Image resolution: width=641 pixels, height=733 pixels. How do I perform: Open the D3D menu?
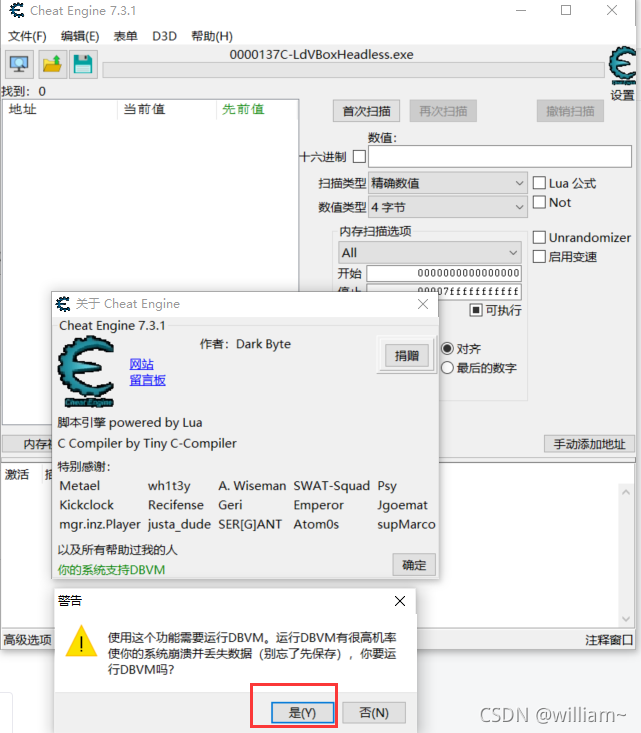[165, 36]
